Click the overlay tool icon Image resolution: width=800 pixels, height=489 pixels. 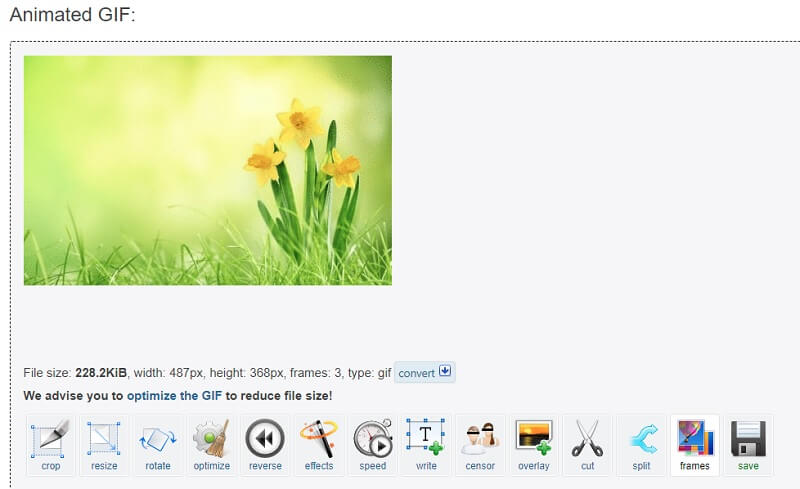pos(533,438)
